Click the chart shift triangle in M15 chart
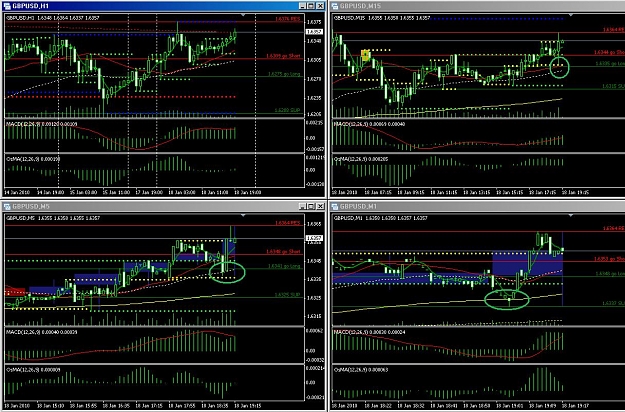This screenshot has height=412, width=625. coord(571,15)
